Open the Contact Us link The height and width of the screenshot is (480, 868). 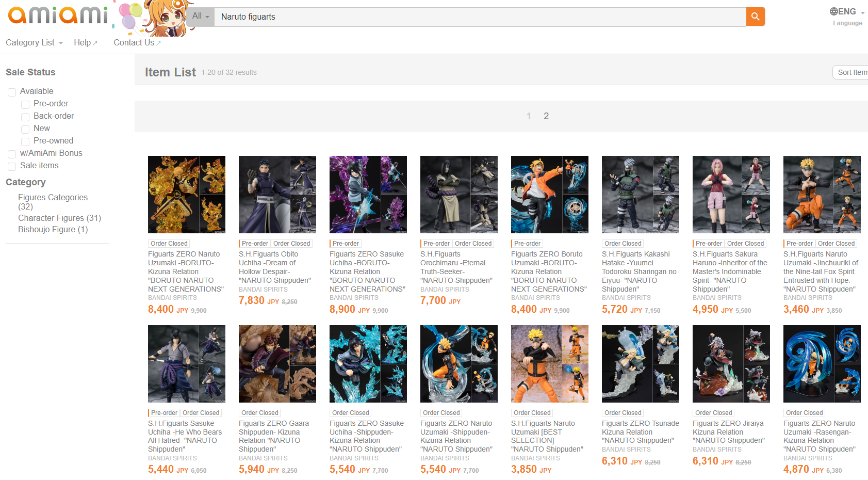(137, 43)
